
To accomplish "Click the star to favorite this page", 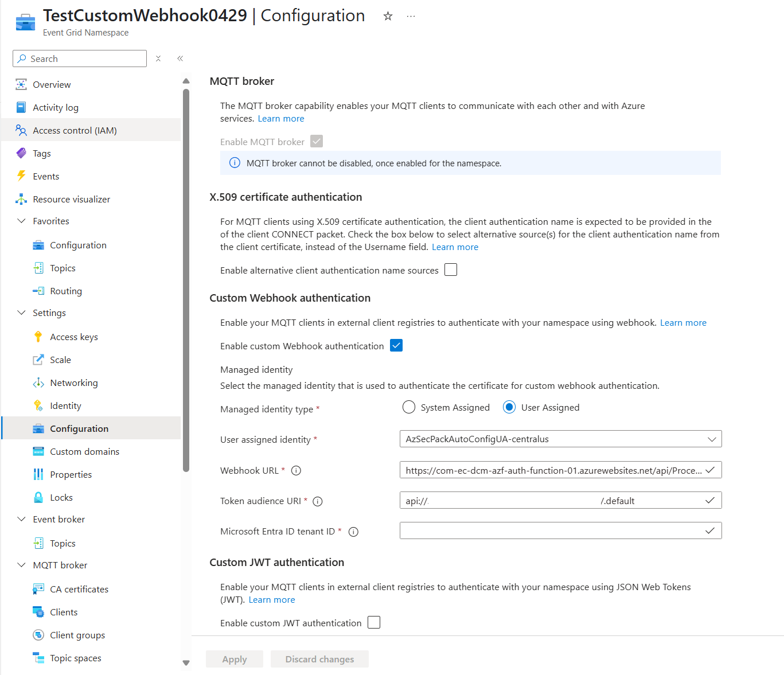I will point(388,17).
